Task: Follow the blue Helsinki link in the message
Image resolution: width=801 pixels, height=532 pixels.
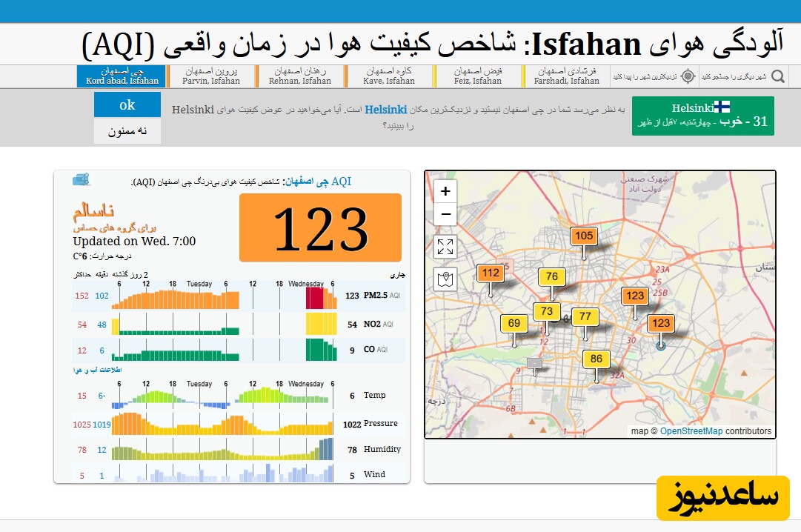Action: (386, 110)
